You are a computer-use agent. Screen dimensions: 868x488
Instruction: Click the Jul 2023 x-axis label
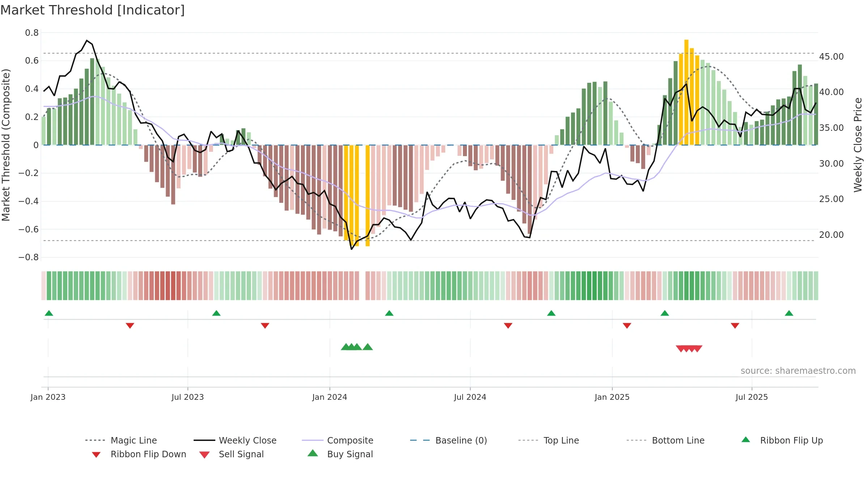pos(188,397)
